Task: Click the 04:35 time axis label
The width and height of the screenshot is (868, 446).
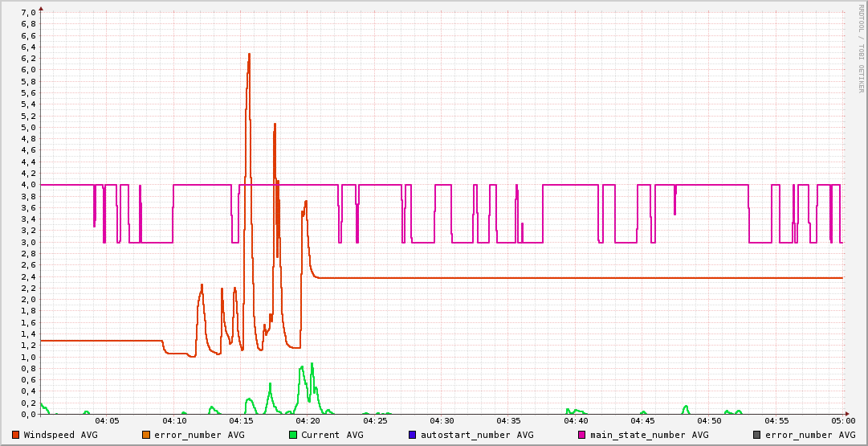Action: coord(509,421)
